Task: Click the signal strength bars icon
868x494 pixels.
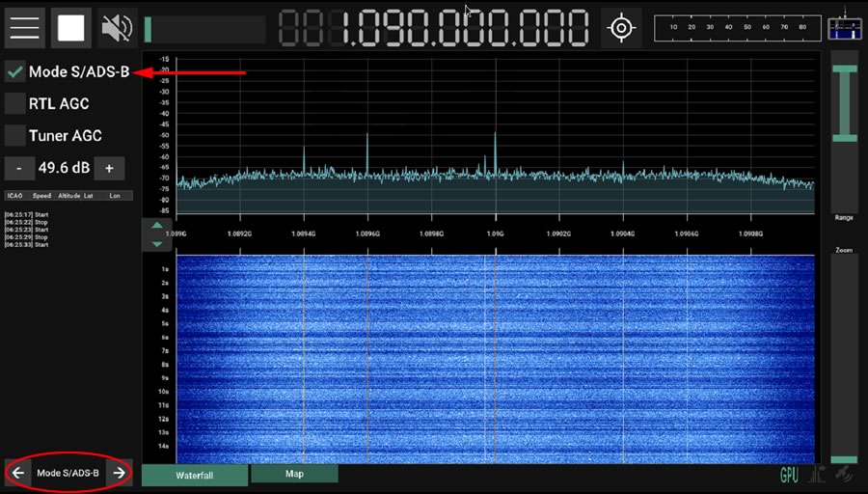Action: pyautogui.click(x=817, y=475)
